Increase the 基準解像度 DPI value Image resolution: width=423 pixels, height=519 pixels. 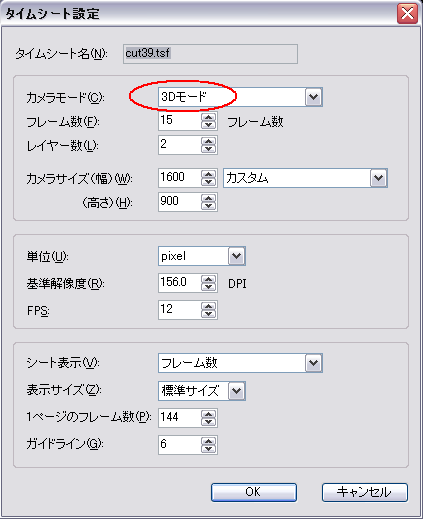209,280
